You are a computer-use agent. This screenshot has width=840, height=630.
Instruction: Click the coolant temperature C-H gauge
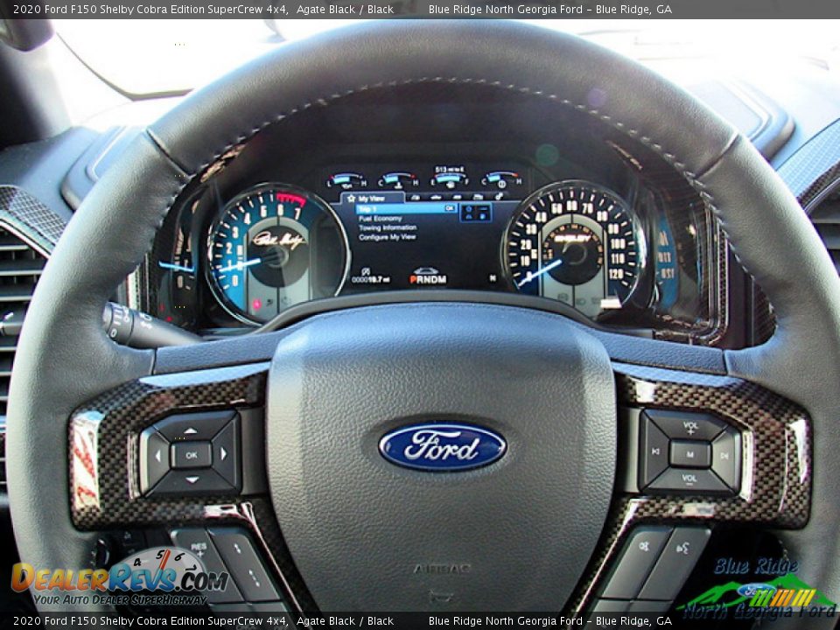(x=397, y=179)
